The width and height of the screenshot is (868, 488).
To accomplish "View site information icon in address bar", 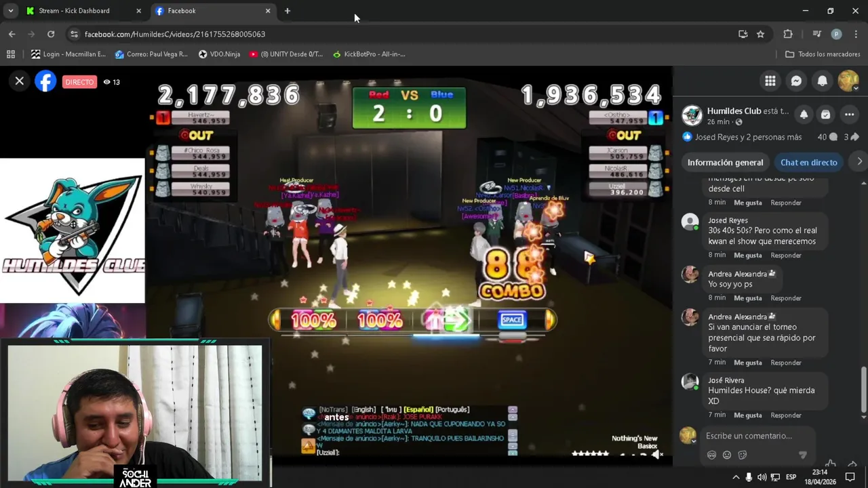I will tap(74, 34).
